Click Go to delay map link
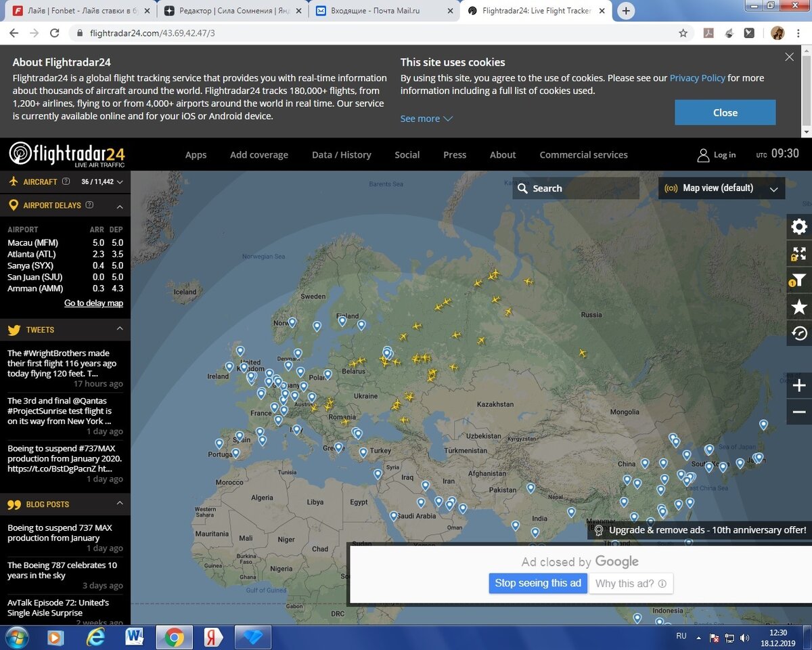This screenshot has height=650, width=812. click(x=93, y=303)
